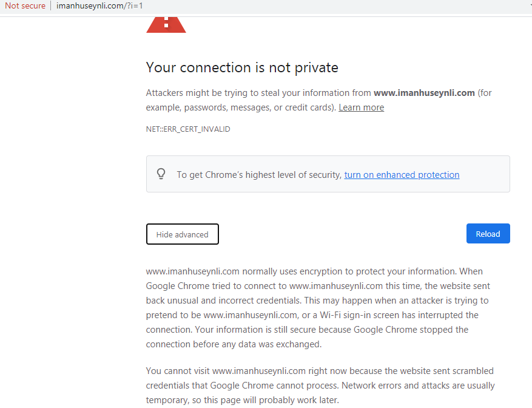Click the lightbulb icon in the security tip
Screen dimensions: 532x408
pos(161,174)
